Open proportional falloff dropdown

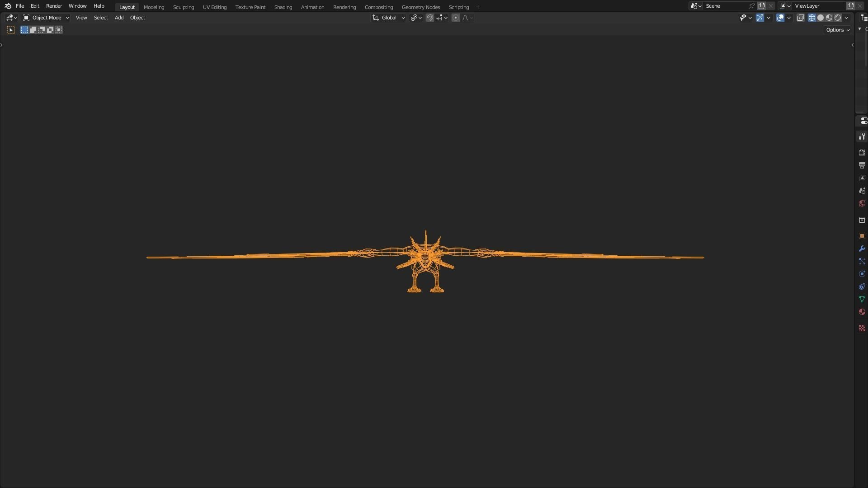(x=467, y=18)
